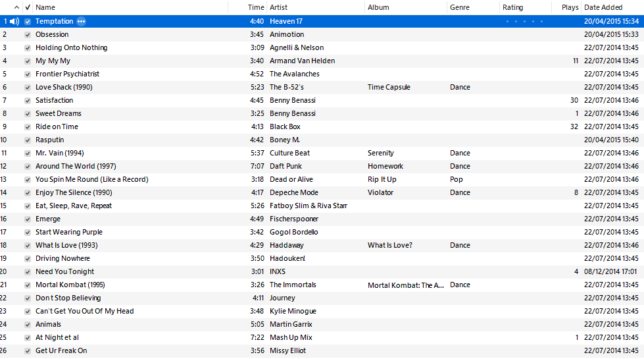Select Can't Get You Out Of My Head
The image size is (644, 359).
85,311
